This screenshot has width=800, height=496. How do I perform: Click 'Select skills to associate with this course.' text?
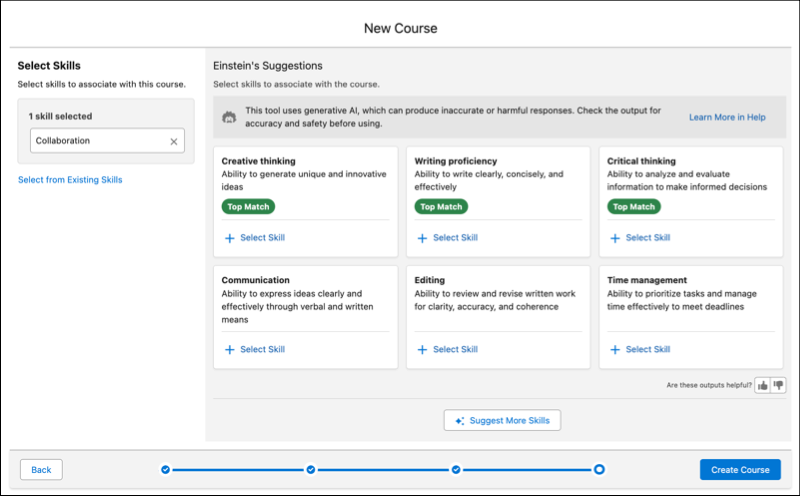point(102,84)
